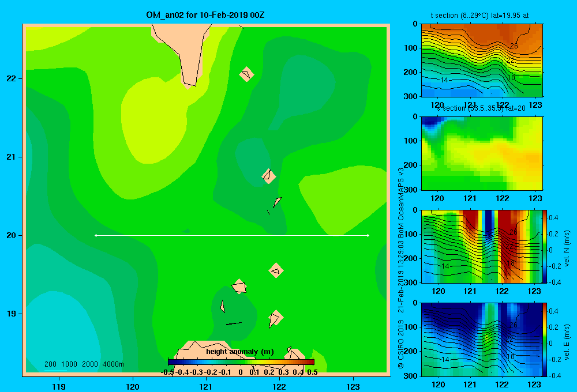Click latitude label '20' on main map left axis
The image size is (577, 392).
(x=12, y=235)
